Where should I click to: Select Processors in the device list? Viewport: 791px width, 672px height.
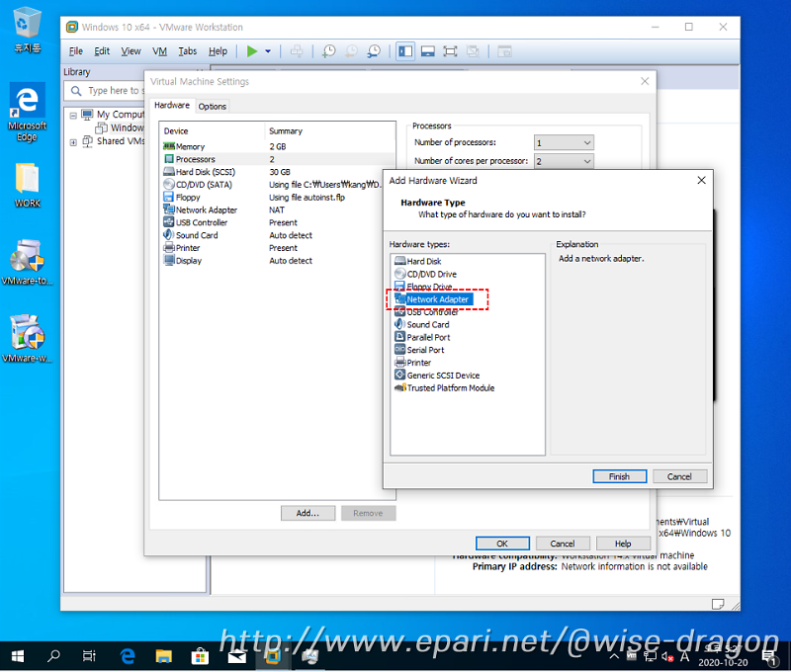pos(277,159)
